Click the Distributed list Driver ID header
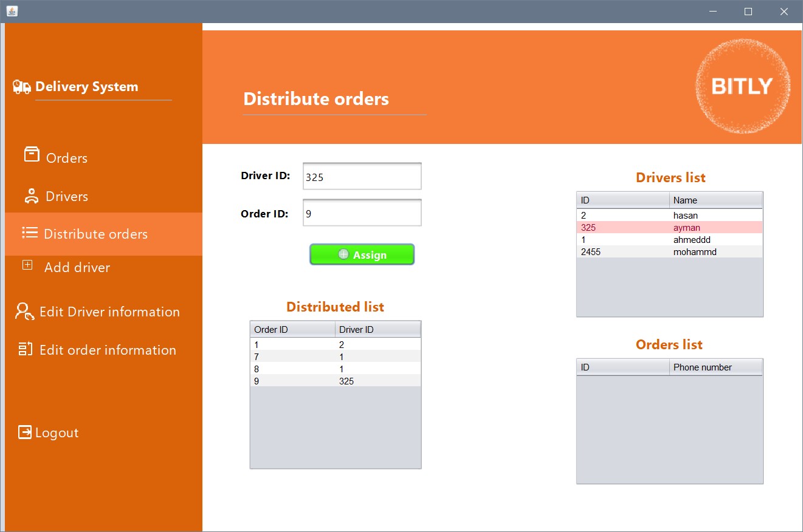The image size is (803, 532). click(378, 329)
